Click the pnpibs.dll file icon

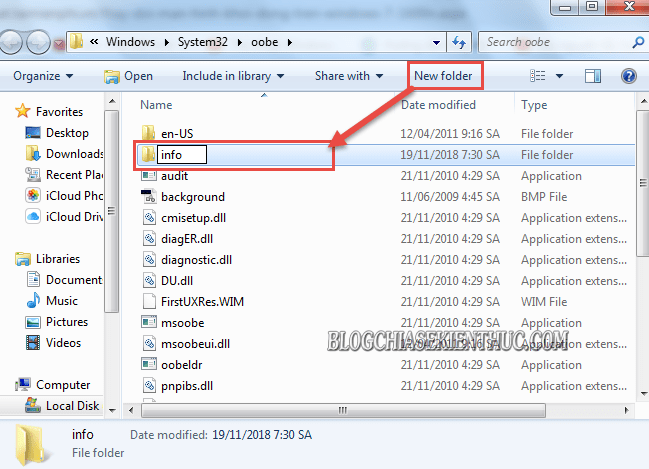(x=149, y=385)
